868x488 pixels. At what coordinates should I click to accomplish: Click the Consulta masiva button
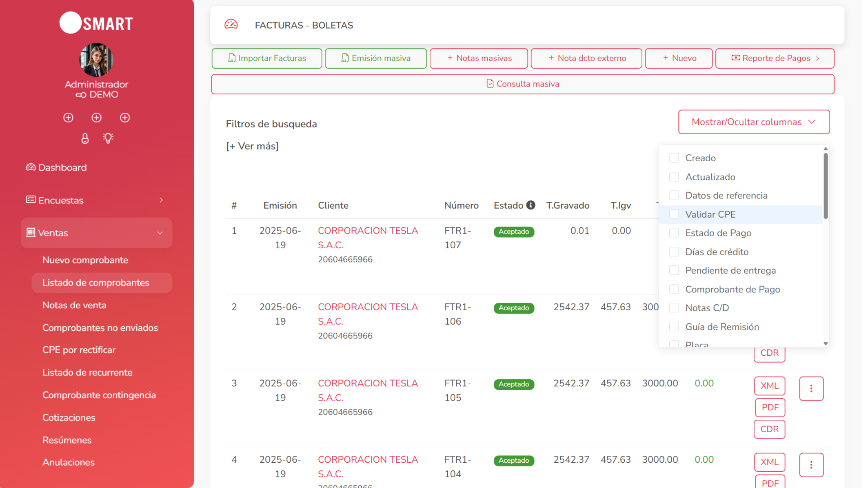523,84
